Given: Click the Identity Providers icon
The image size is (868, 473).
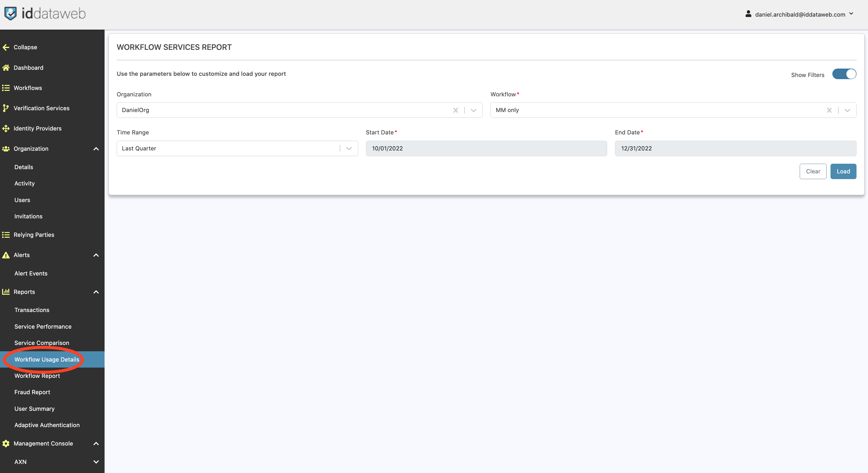Looking at the screenshot, I should point(6,128).
